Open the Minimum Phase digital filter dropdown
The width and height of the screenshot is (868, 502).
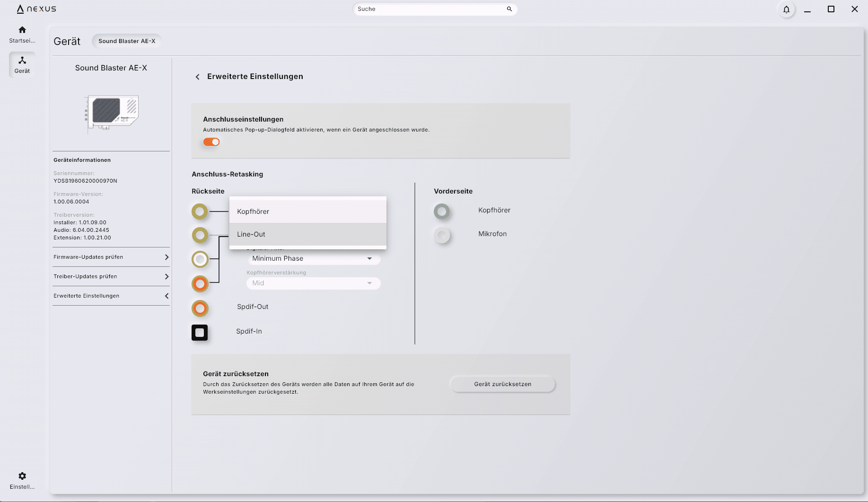(313, 258)
